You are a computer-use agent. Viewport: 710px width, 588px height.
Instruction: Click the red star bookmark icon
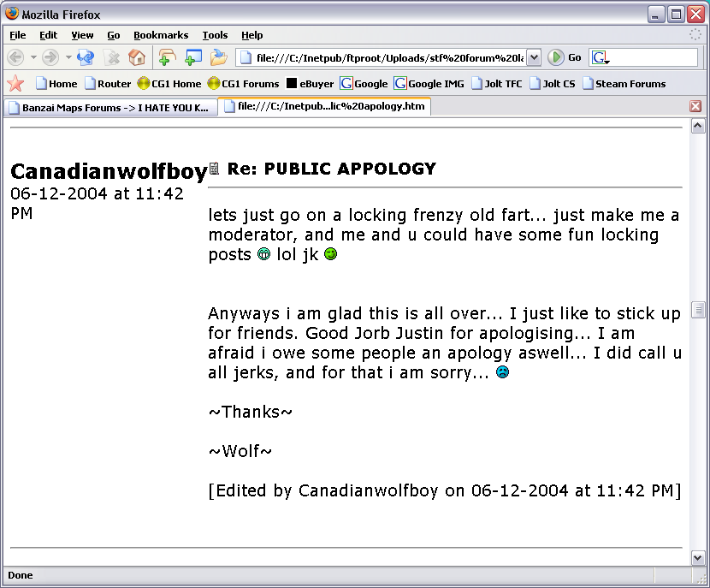16,83
